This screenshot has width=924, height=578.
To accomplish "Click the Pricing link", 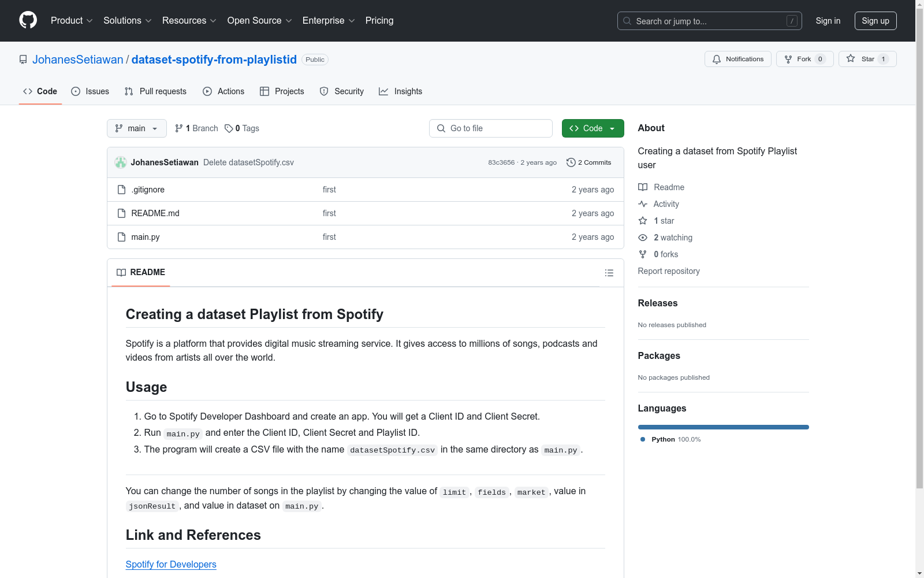I will tap(379, 20).
